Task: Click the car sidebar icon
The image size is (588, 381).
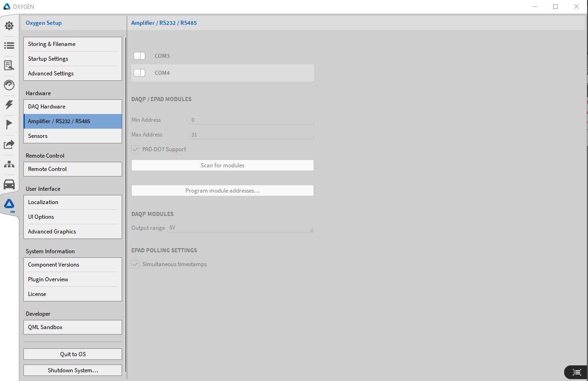Action: [x=9, y=184]
